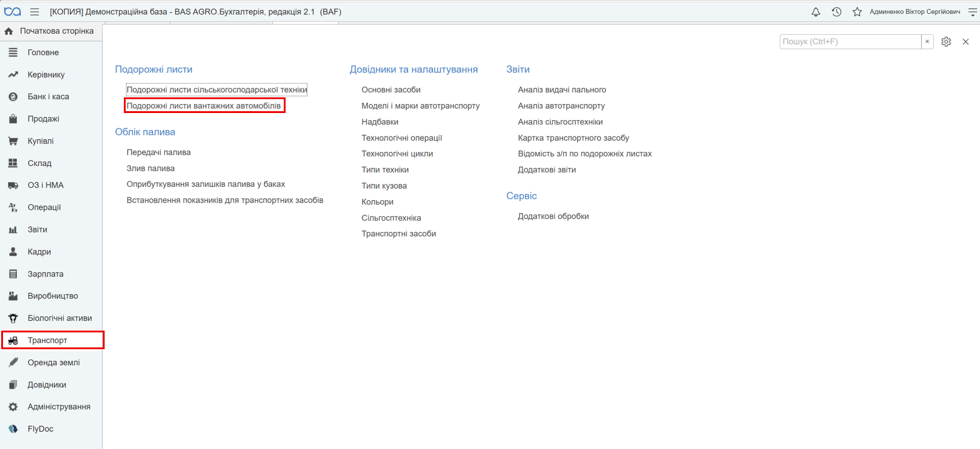Open Оприбуткування залишків палива у баках
980x449 pixels.
(206, 184)
